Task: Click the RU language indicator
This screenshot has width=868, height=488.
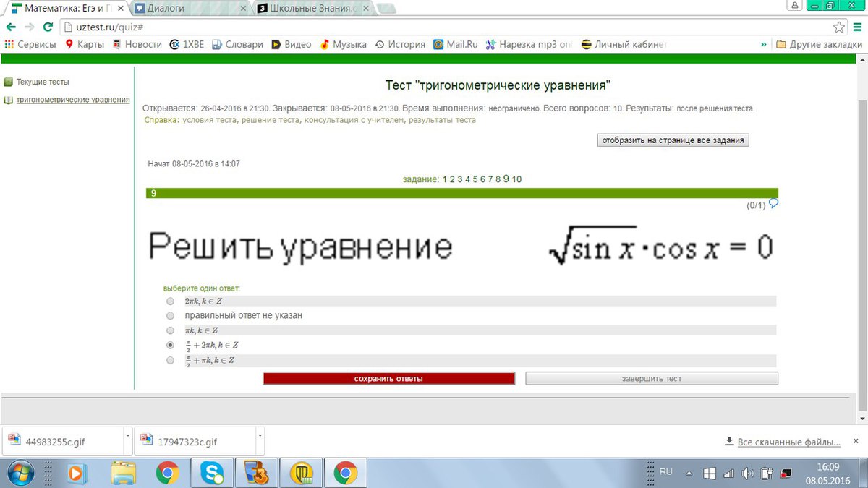Action: [666, 471]
